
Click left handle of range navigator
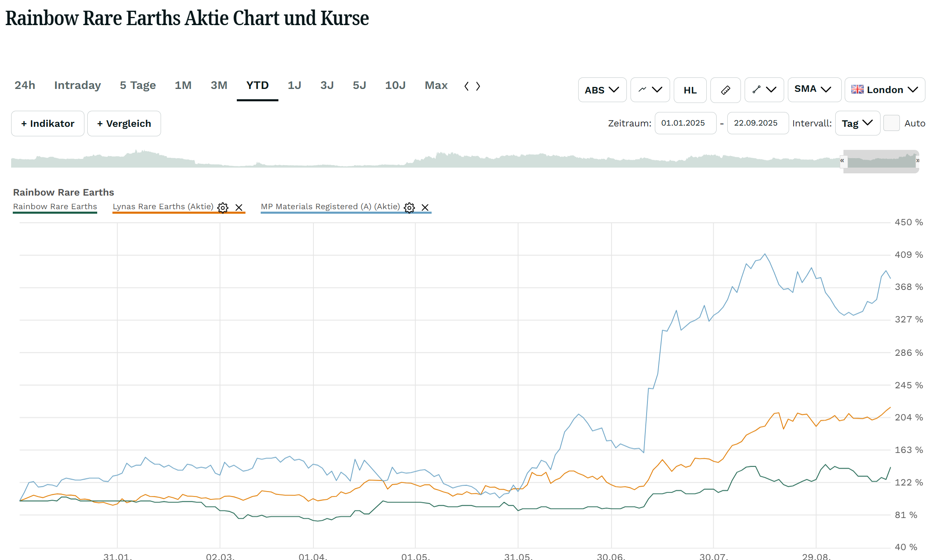point(843,161)
